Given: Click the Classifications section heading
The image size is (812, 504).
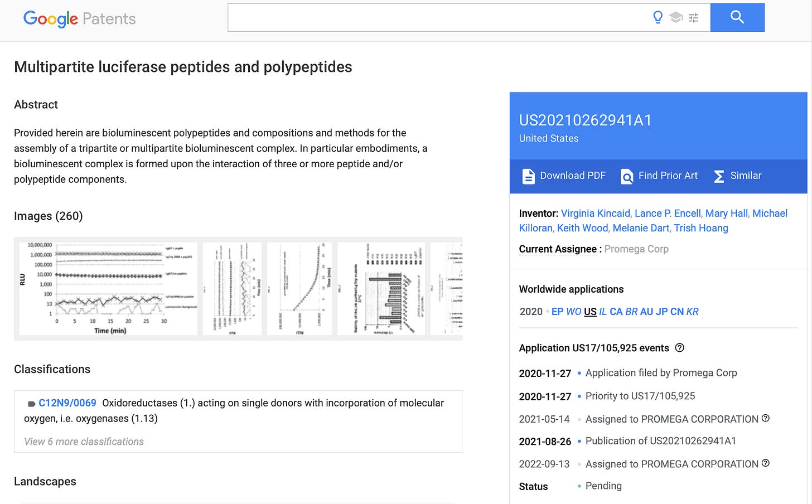Looking at the screenshot, I should pyautogui.click(x=52, y=370).
